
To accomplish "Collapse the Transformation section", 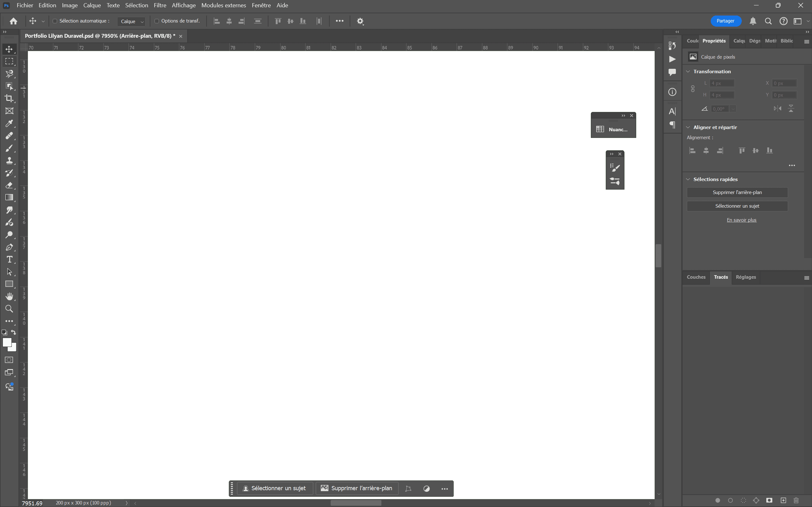I will tap(688, 71).
